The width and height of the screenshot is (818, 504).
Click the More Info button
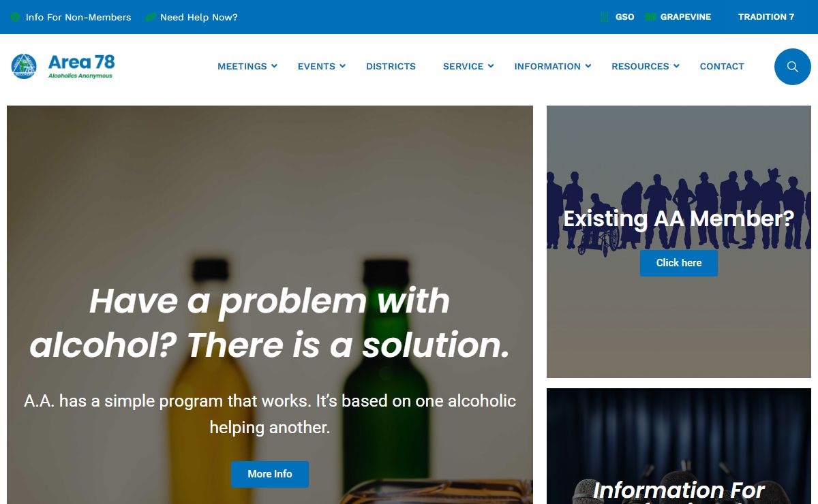pyautogui.click(x=270, y=474)
